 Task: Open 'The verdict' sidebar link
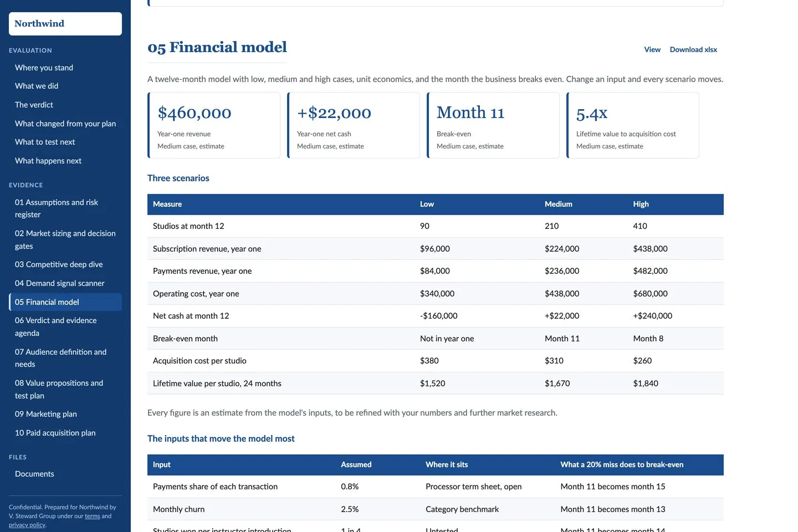tap(34, 105)
